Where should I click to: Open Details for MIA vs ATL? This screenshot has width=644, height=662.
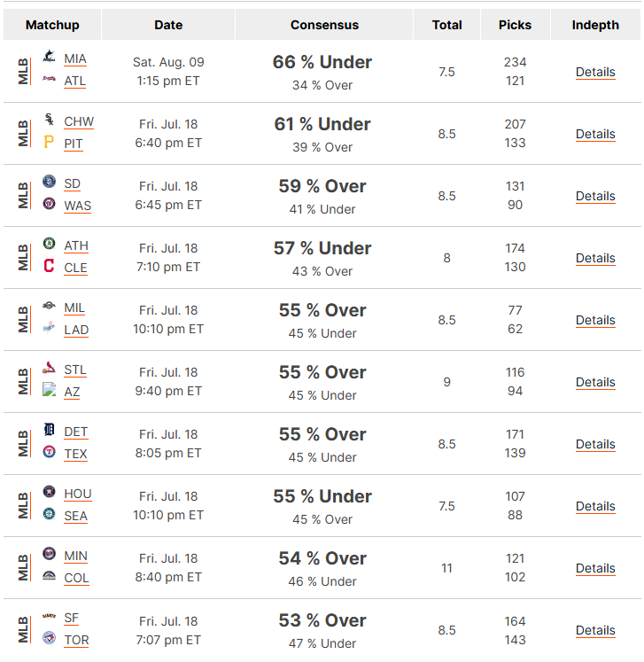(595, 72)
